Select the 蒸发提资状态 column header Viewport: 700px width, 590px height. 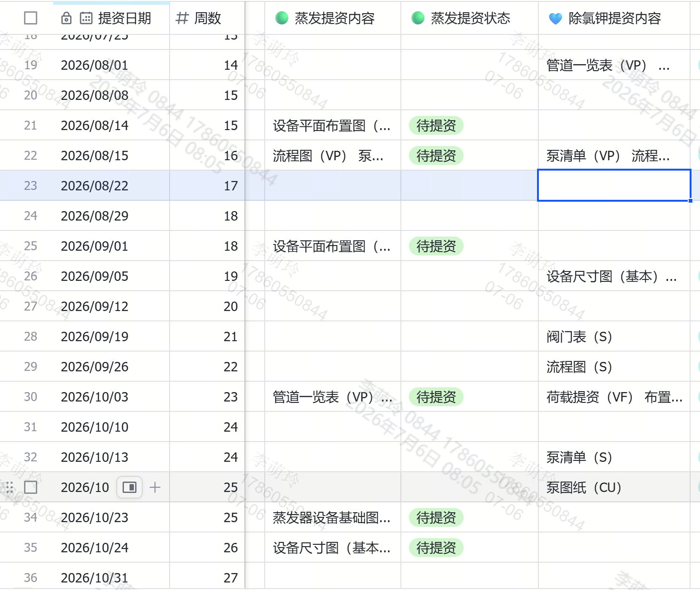pos(470,18)
